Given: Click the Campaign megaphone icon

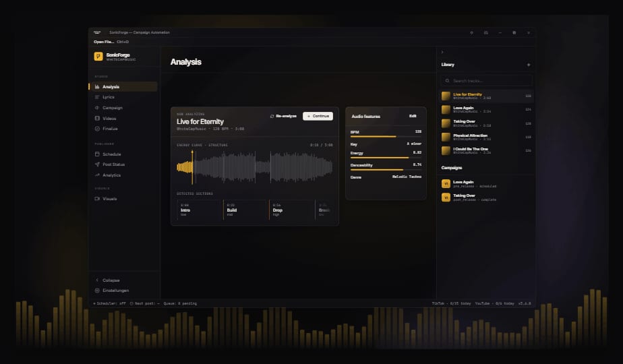Looking at the screenshot, I should (97, 108).
